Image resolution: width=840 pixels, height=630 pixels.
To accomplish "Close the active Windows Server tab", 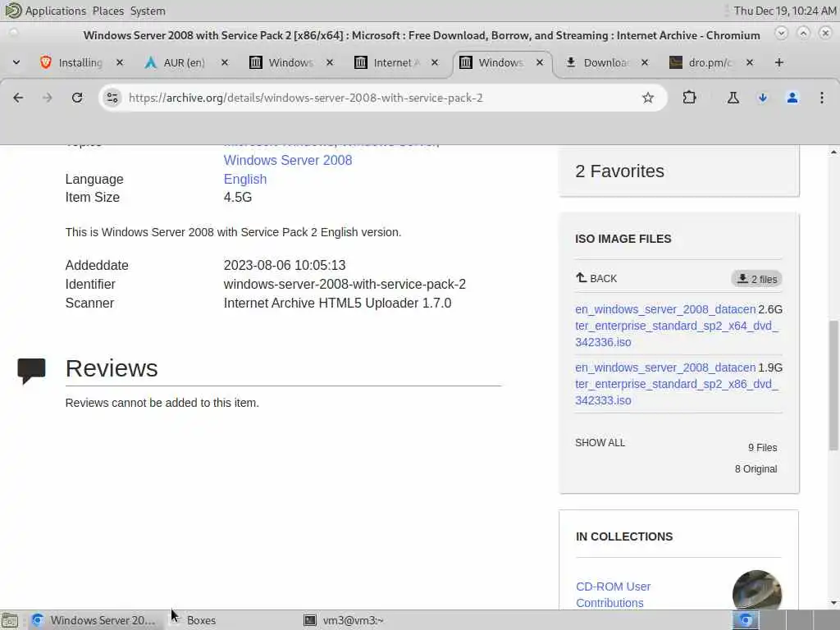I will pos(540,62).
